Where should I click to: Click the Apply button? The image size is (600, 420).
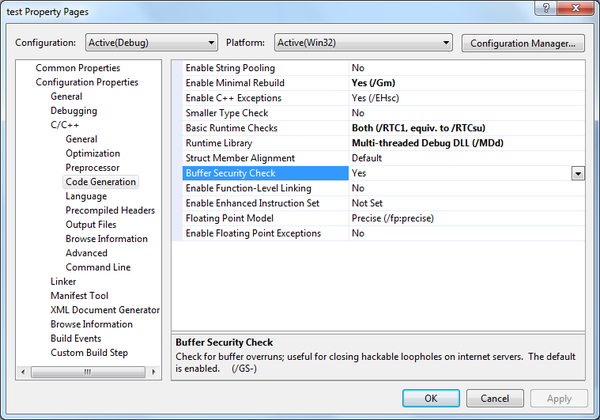click(x=559, y=398)
